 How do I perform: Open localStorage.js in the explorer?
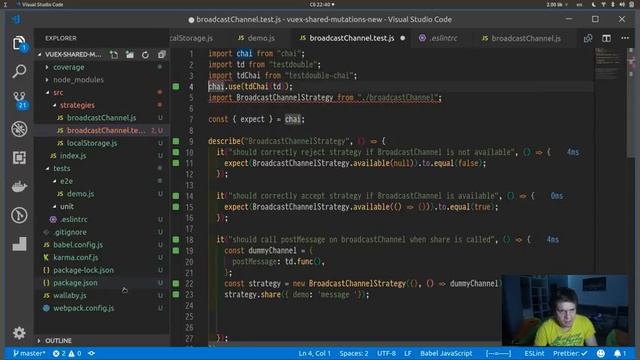pyautogui.click(x=92, y=143)
